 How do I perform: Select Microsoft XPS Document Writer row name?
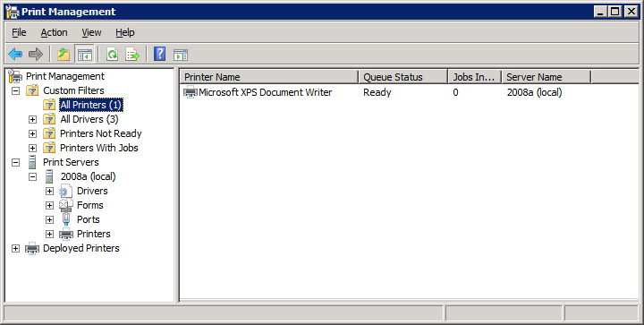point(265,92)
